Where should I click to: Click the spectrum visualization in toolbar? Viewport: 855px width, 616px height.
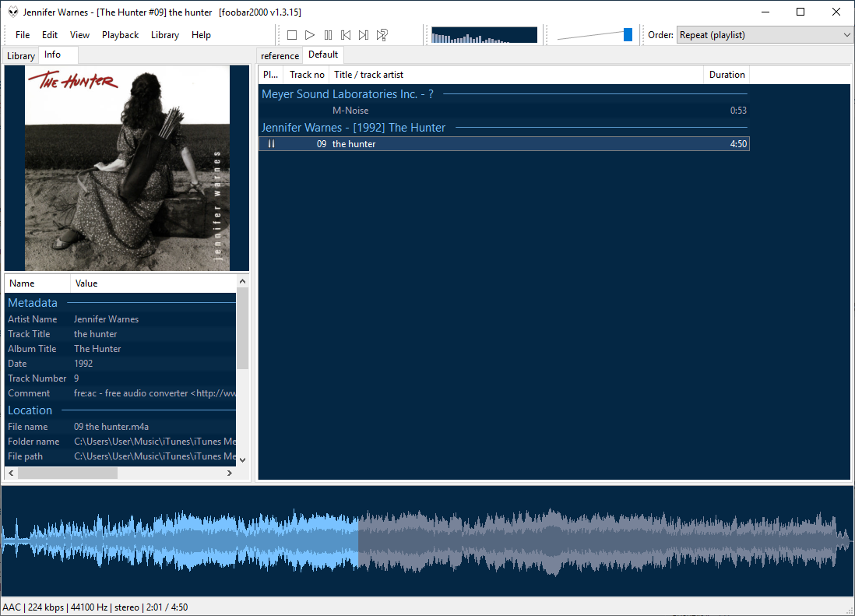(x=484, y=35)
